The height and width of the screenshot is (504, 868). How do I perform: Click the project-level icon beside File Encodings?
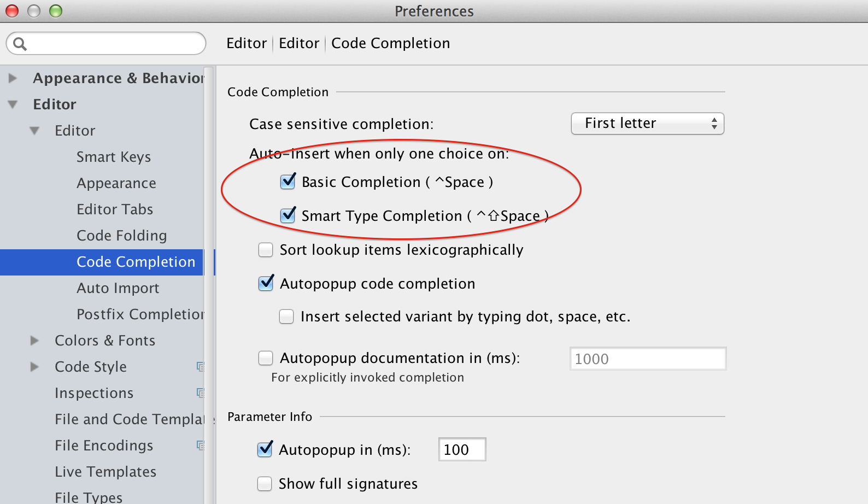pos(201,446)
